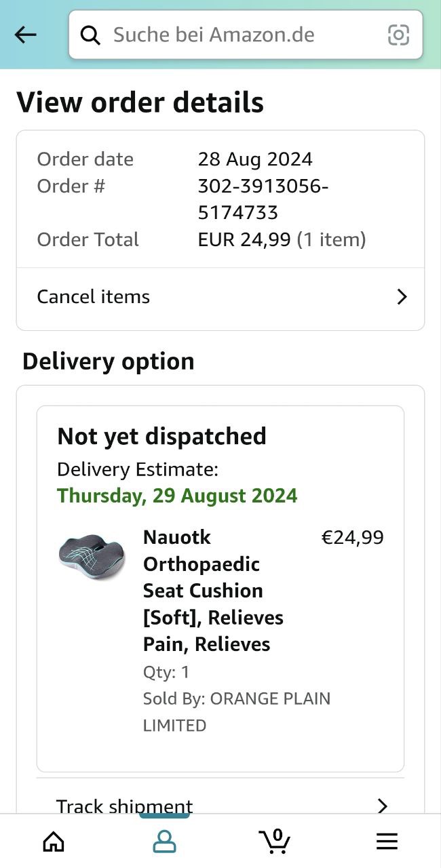Open the Nauotk Orthopaedic Seat Cushion title
Screen dimensions: 441x868
(x=213, y=590)
